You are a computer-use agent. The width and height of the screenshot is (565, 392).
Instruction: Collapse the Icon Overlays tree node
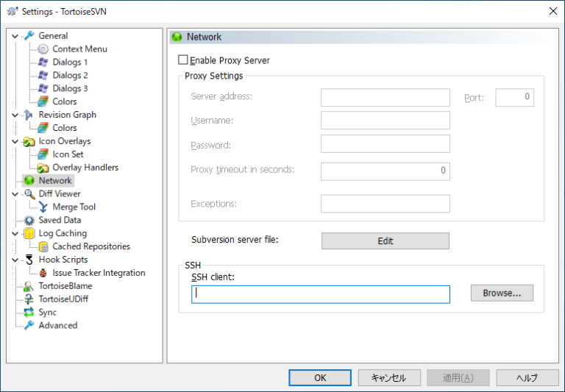pos(15,141)
